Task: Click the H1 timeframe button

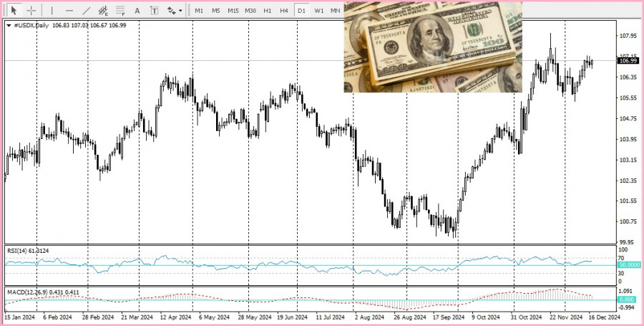Action: 267,11
